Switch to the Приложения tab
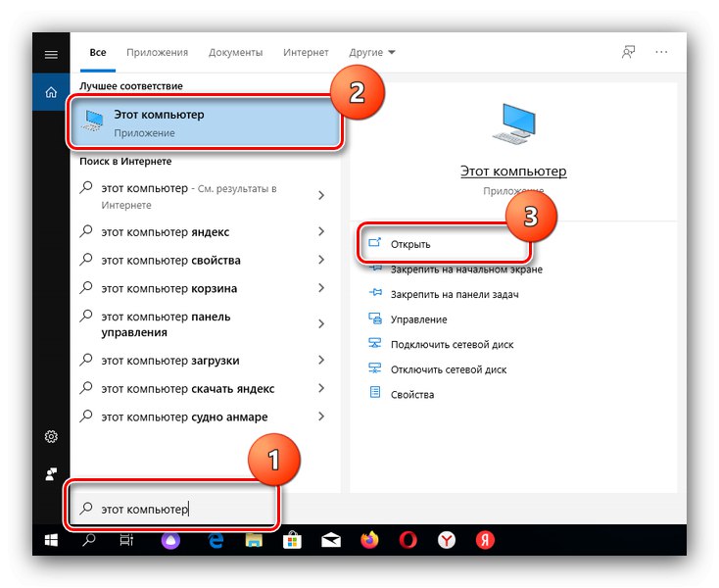The height and width of the screenshot is (588, 719). 158,52
